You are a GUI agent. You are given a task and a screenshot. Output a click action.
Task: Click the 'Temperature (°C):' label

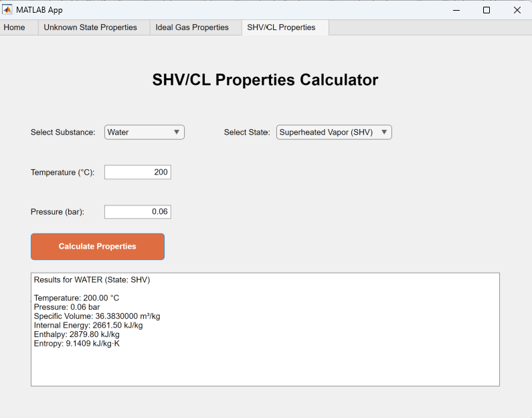tap(63, 173)
